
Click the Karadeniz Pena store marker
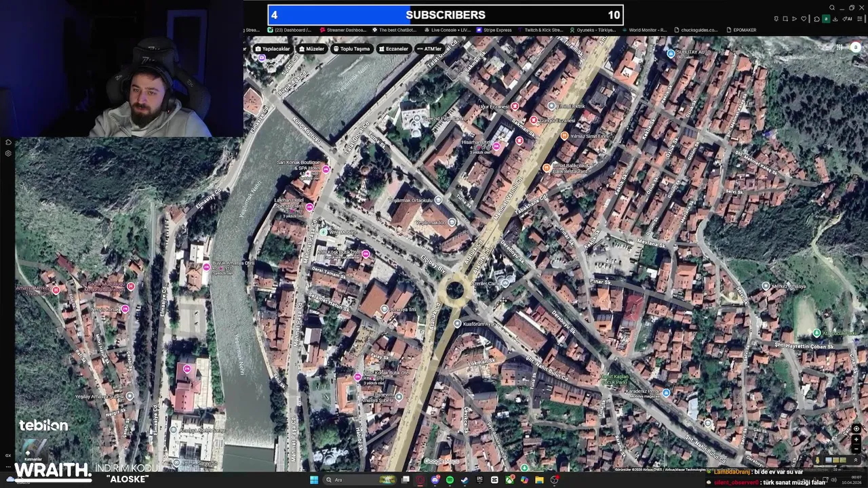[666, 392]
